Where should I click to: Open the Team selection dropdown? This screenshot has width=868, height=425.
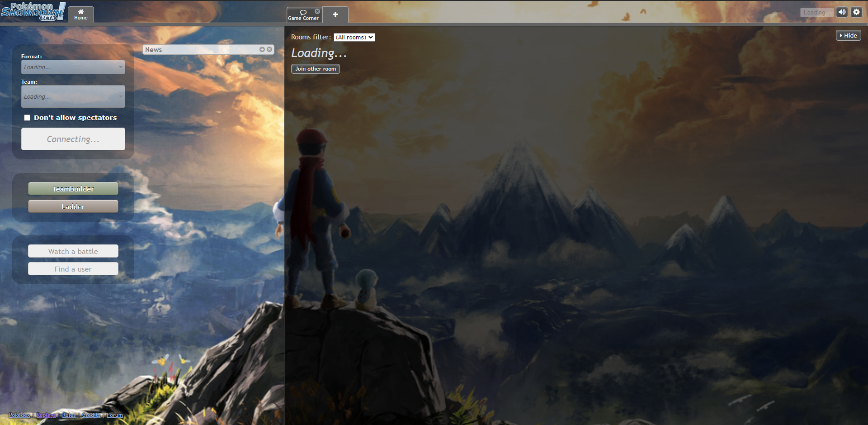[73, 96]
